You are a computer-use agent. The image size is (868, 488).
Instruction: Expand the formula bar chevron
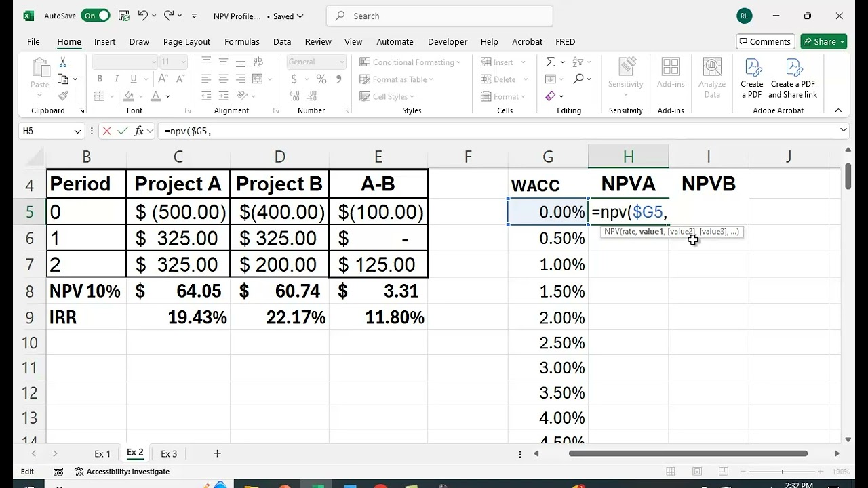(x=844, y=130)
